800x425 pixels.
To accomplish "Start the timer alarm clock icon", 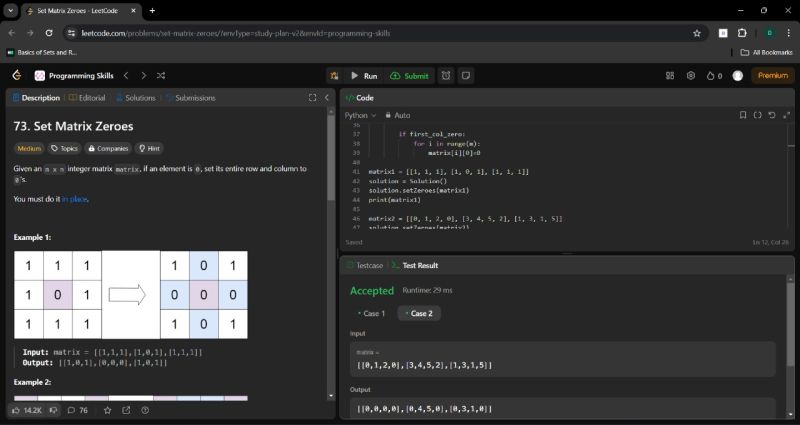I will tap(446, 76).
